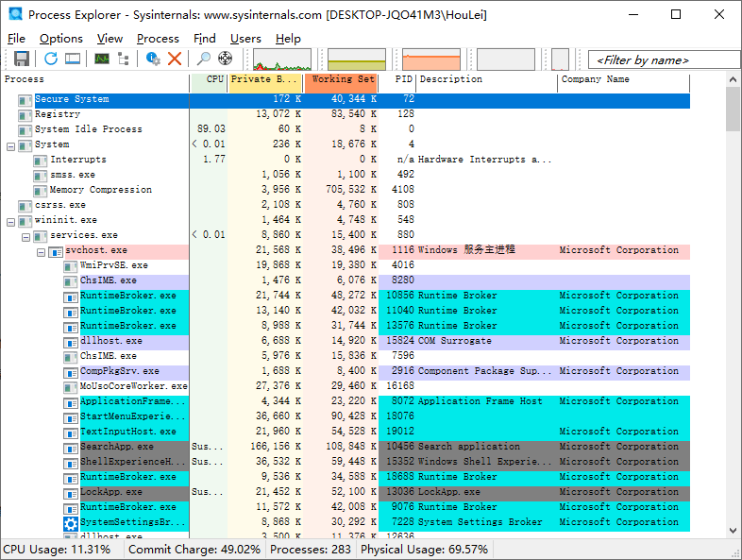The image size is (742, 560).
Task: Click the CompPkgSrv.exe process icon
Action: [x=71, y=372]
